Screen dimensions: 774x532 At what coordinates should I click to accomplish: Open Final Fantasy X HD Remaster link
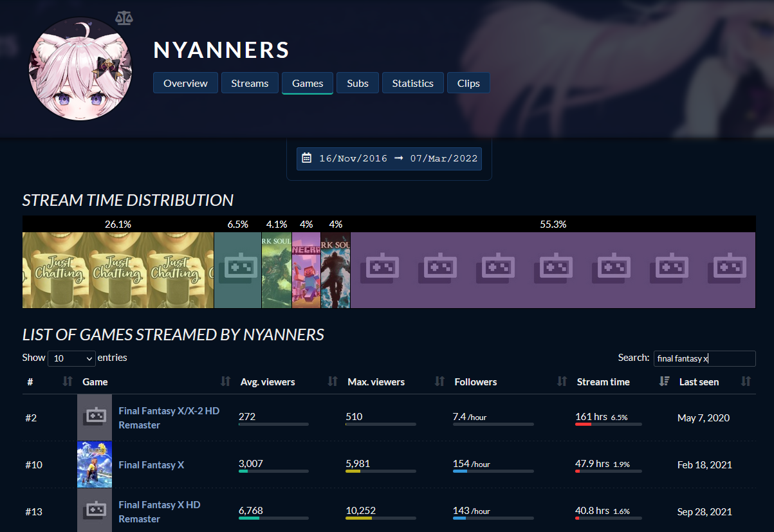(159, 511)
